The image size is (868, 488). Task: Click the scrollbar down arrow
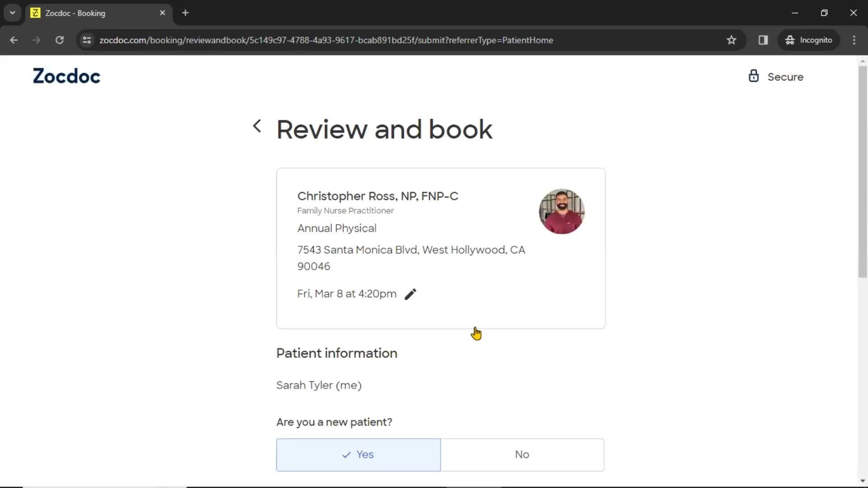coord(863,481)
